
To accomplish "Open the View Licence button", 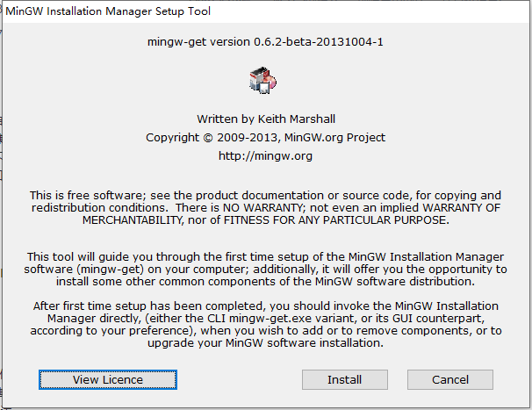I will point(108,380).
